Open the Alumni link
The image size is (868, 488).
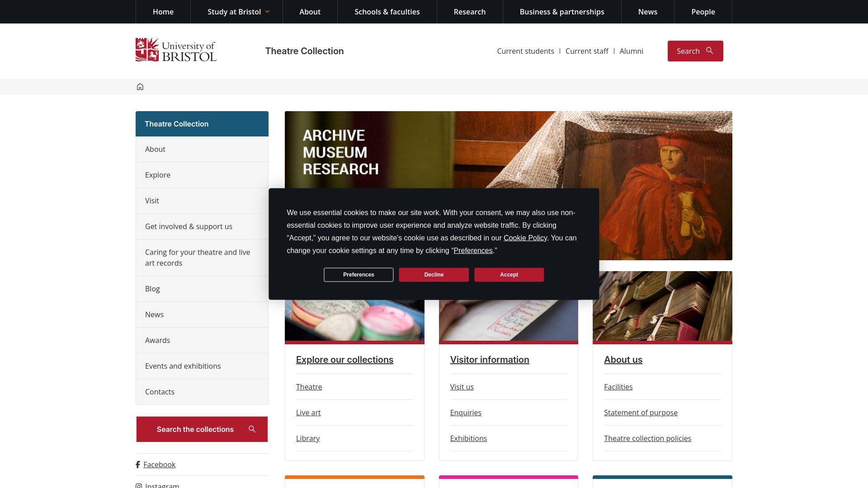click(x=631, y=51)
